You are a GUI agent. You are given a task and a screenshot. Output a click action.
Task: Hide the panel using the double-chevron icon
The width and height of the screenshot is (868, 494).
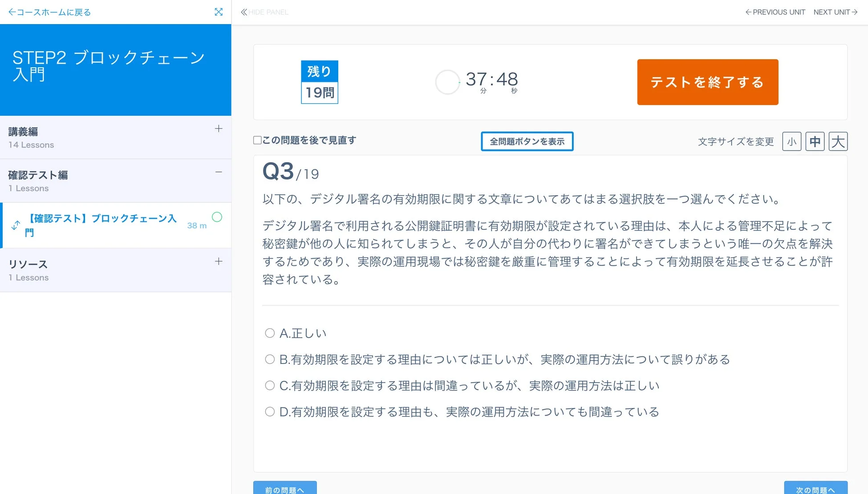(x=243, y=12)
